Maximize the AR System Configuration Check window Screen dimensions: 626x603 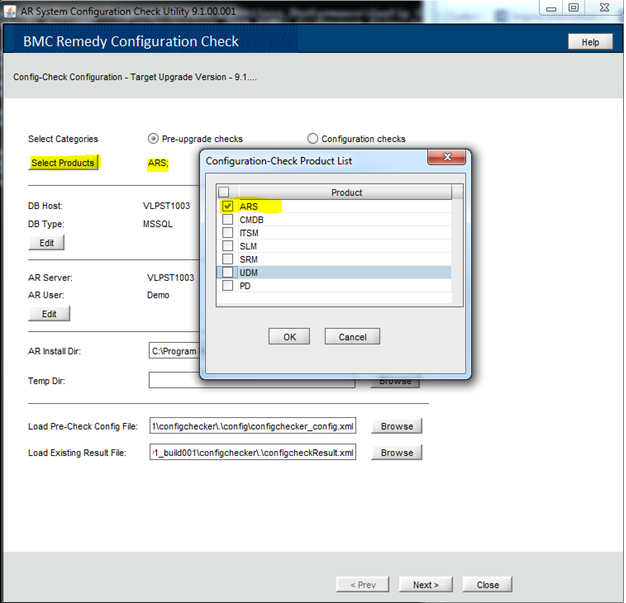coord(573,8)
